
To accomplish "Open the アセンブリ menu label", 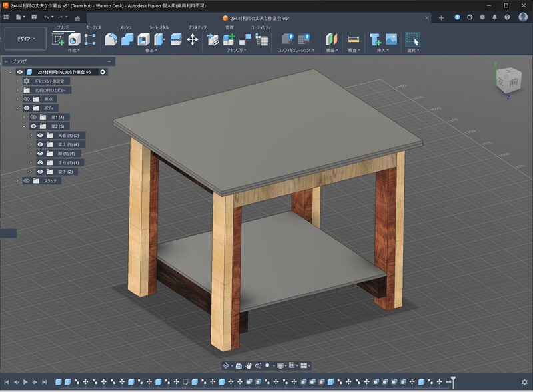I will (x=235, y=50).
